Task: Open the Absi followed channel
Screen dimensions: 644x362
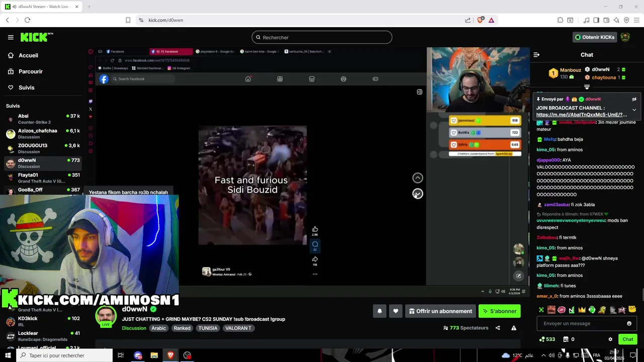Action: (x=42, y=119)
